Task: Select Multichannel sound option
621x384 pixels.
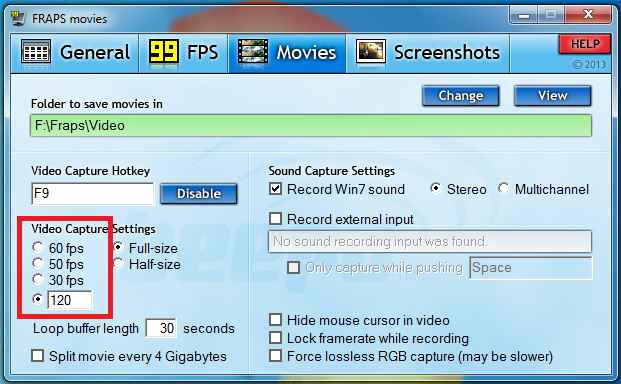Action: tap(504, 188)
